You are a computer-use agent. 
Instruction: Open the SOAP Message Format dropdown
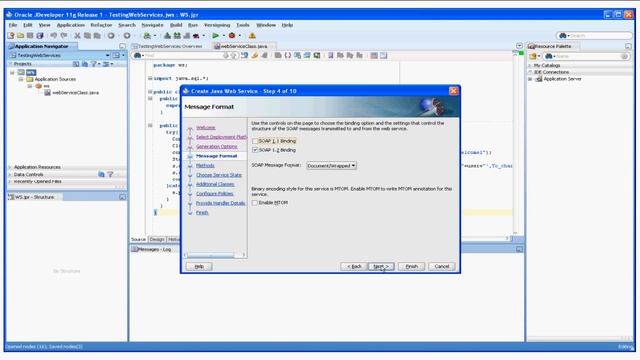pos(331,166)
